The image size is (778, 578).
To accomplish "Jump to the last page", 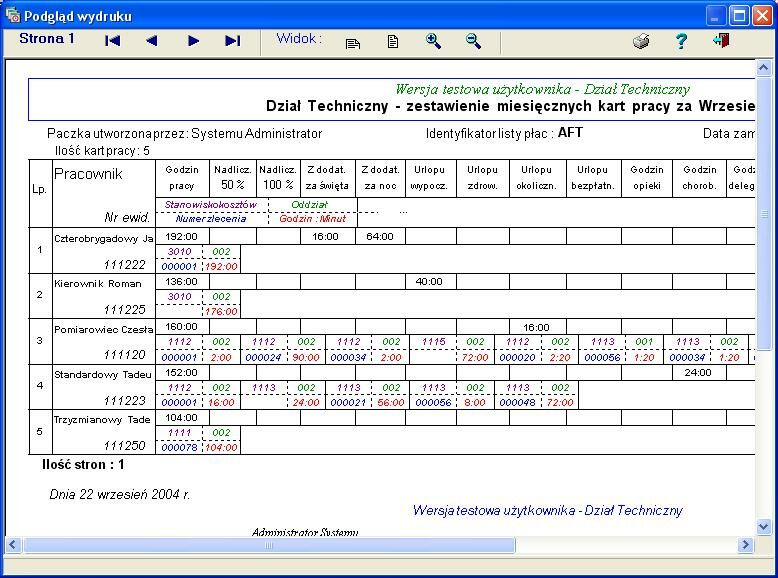I will click(x=233, y=41).
